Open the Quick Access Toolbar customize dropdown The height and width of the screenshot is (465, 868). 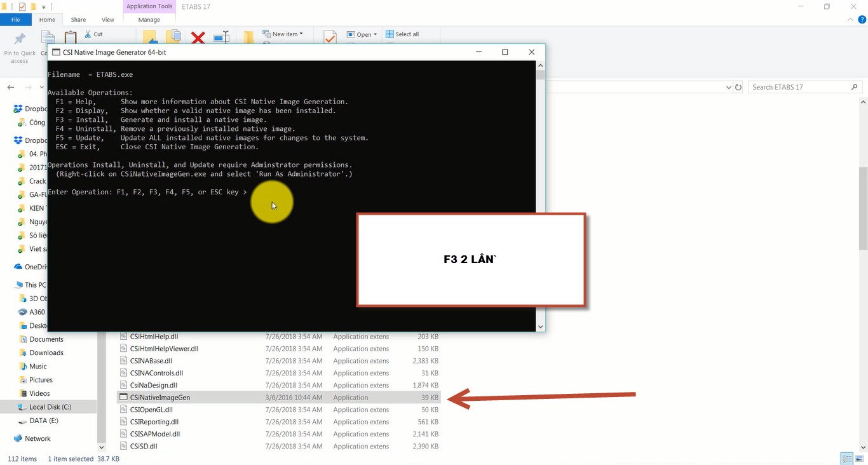[44, 7]
